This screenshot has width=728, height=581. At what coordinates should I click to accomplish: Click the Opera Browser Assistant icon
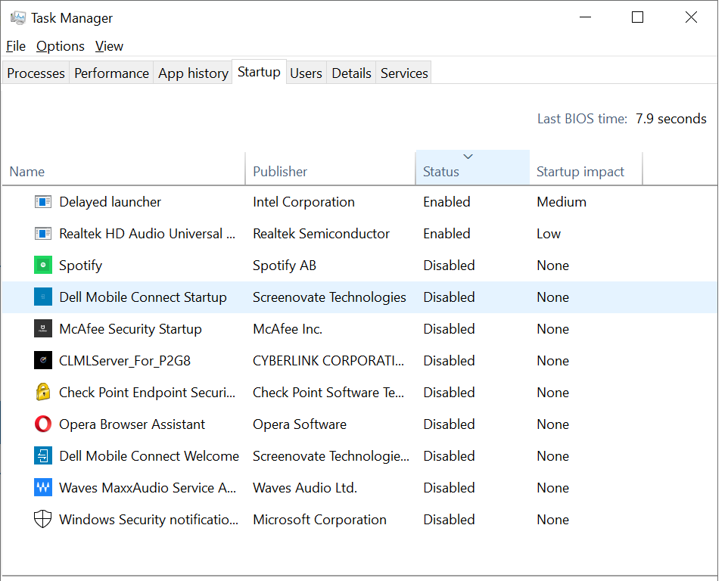coord(43,424)
